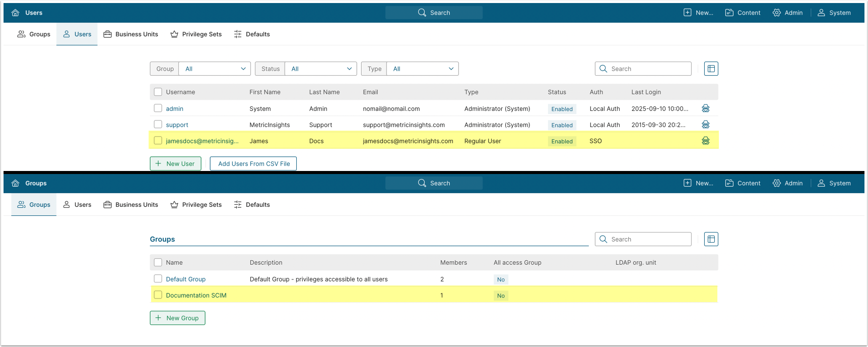Switch to Privilege Sets tab on Users page
This screenshot has height=347, width=868.
(x=196, y=34)
